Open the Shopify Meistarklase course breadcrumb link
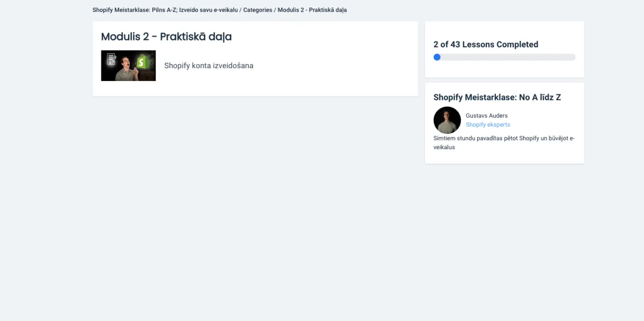 click(x=165, y=10)
